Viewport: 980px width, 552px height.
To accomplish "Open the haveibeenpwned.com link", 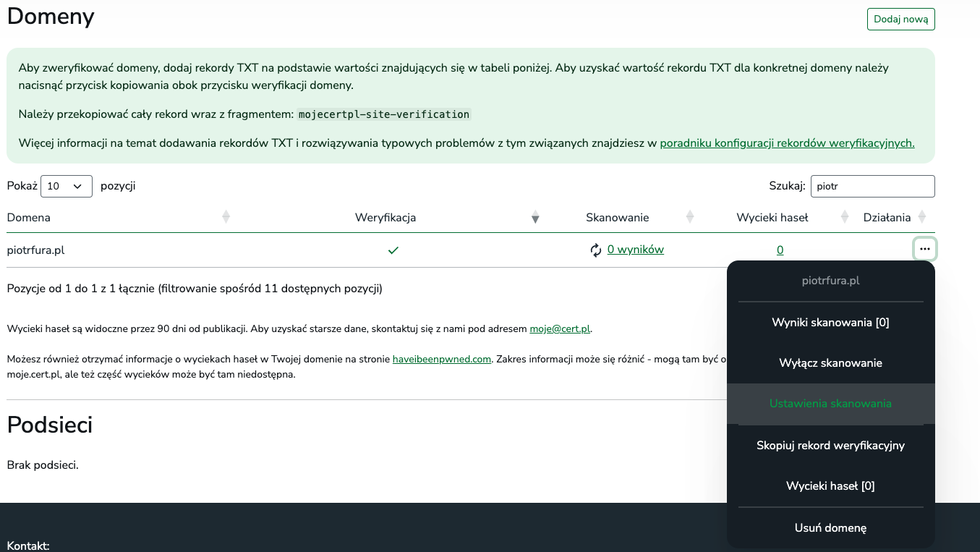I will (442, 359).
